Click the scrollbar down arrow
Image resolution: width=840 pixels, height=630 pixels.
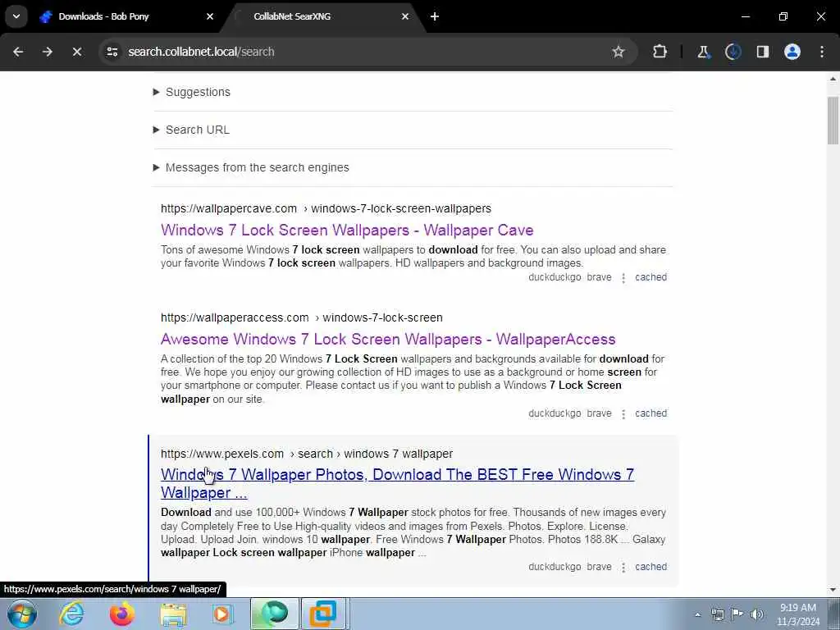click(x=833, y=590)
